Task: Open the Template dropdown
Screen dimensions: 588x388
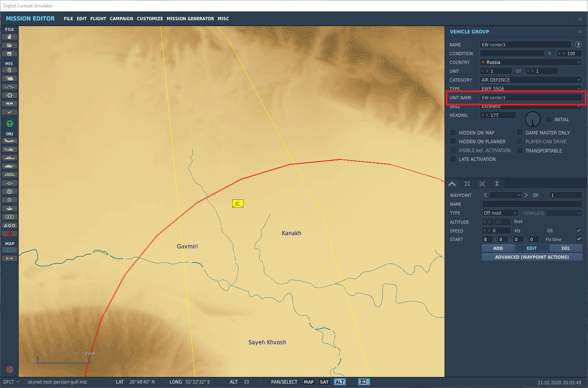Action: pos(564,213)
